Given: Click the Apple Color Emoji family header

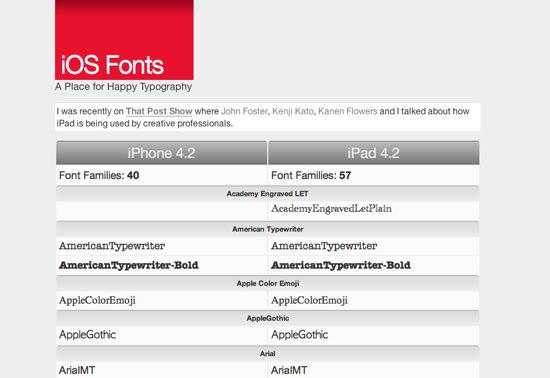Looking at the screenshot, I should [x=268, y=283].
